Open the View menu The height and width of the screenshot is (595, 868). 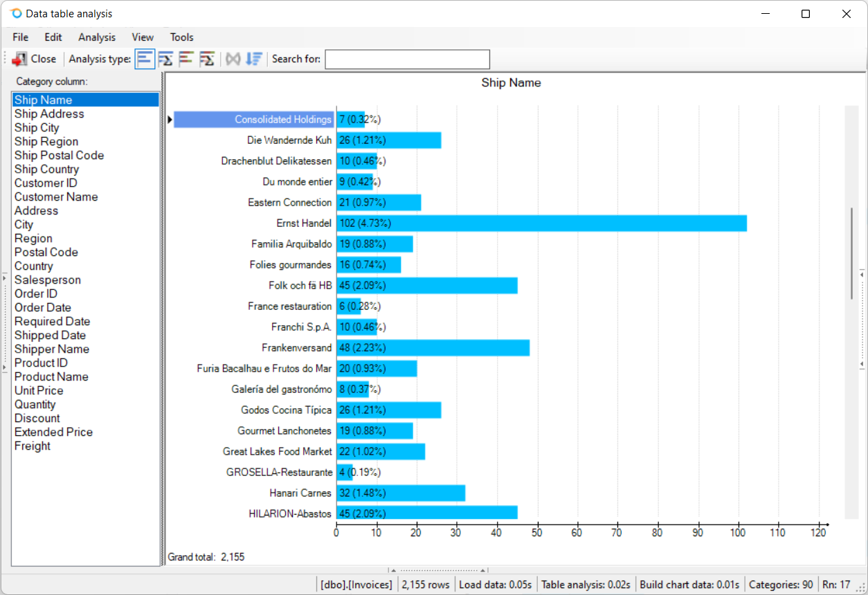[143, 37]
